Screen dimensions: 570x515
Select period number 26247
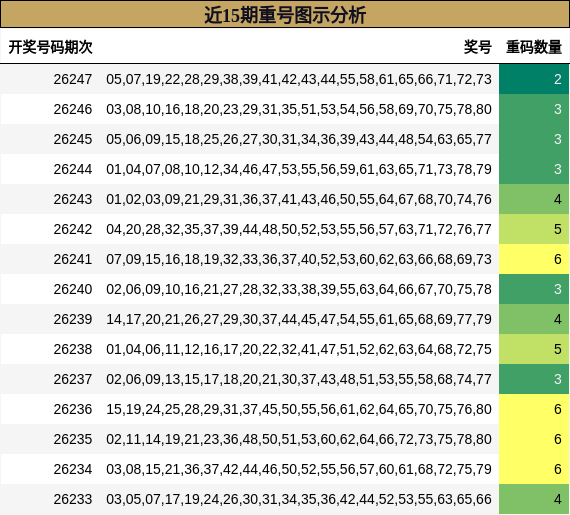click(73, 79)
